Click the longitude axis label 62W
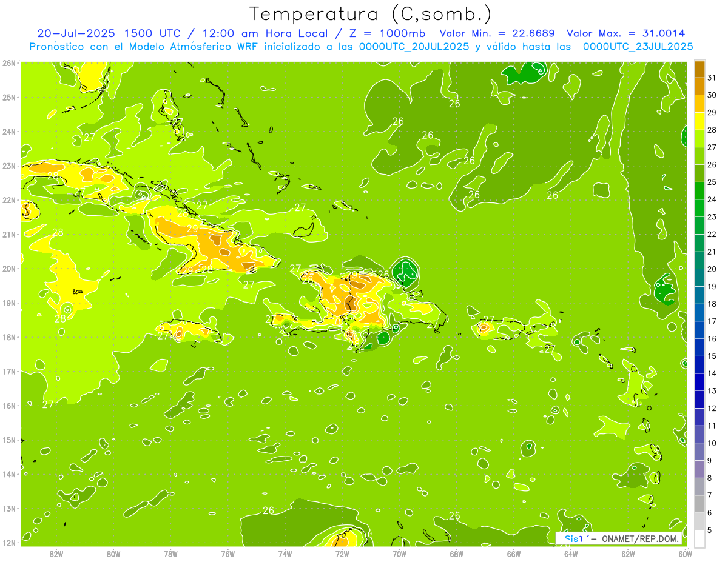This screenshot has width=728, height=562. (628, 554)
